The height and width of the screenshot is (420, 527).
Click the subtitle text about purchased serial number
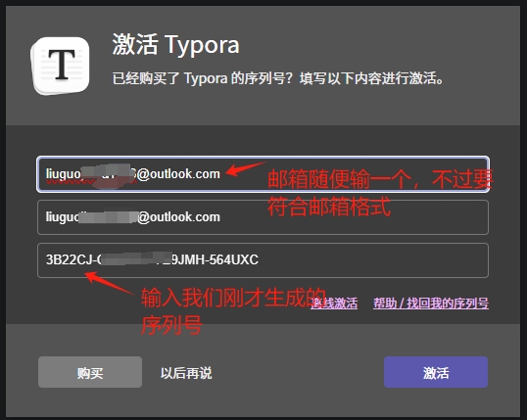277,78
